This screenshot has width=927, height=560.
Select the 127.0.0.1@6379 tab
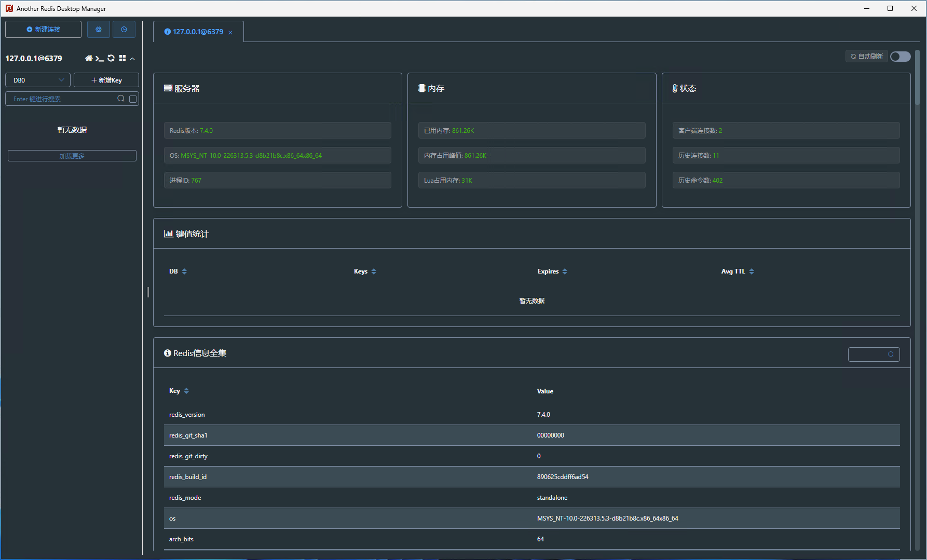(x=197, y=32)
